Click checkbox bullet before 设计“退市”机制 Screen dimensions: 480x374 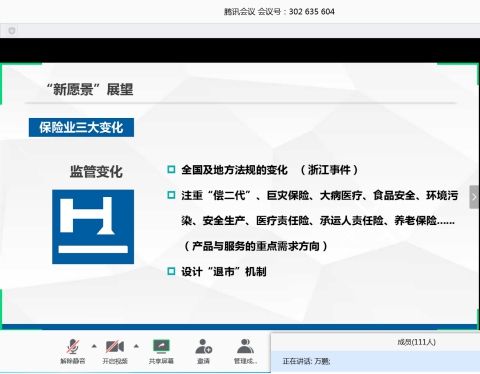pyautogui.click(x=171, y=271)
